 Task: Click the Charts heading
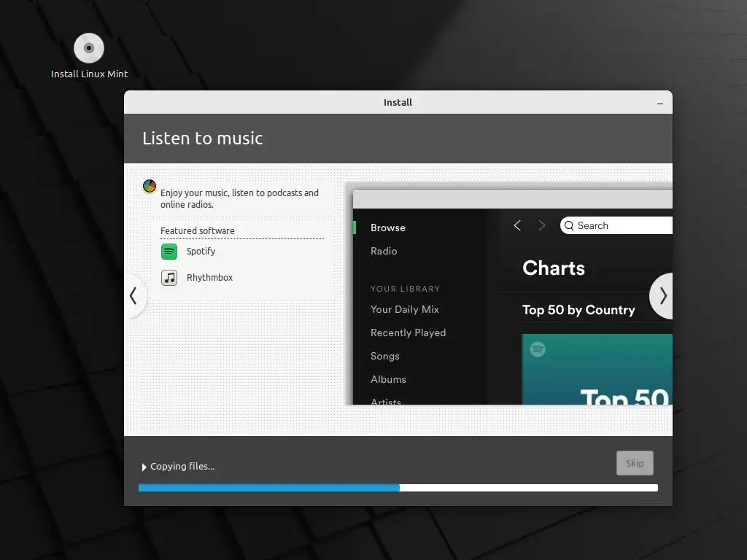554,268
